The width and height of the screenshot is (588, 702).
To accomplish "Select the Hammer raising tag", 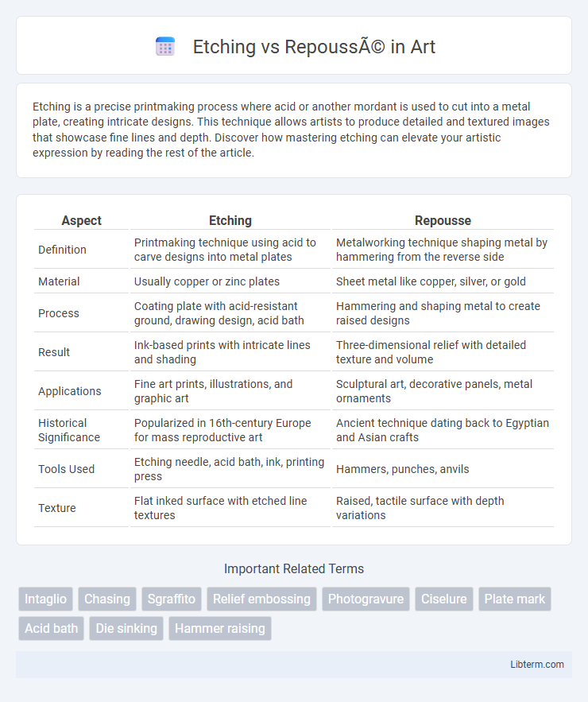I will (x=220, y=628).
